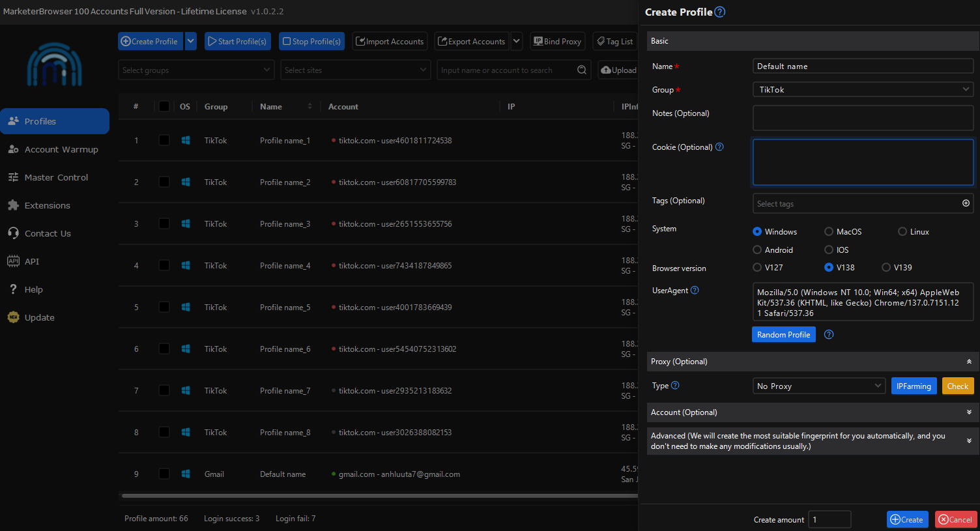The height and width of the screenshot is (531, 980).
Task: Click help icon next to Random Profile
Action: tap(829, 335)
